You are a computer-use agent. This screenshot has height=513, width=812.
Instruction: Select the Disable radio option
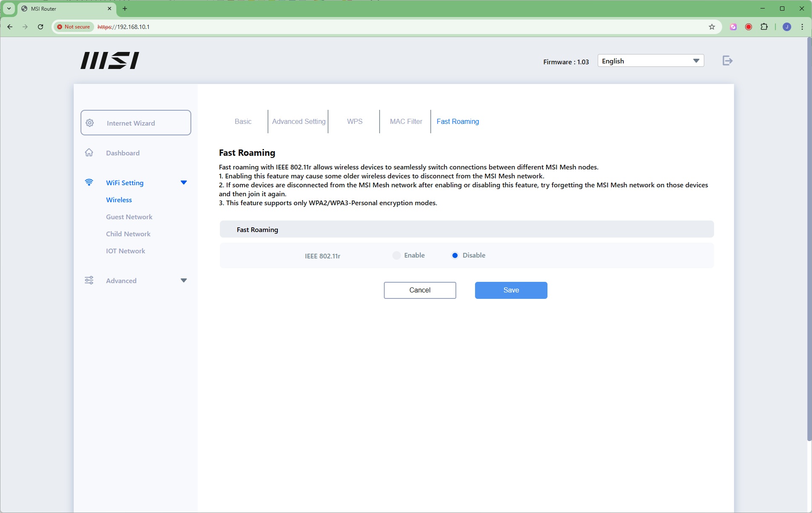pyautogui.click(x=455, y=255)
